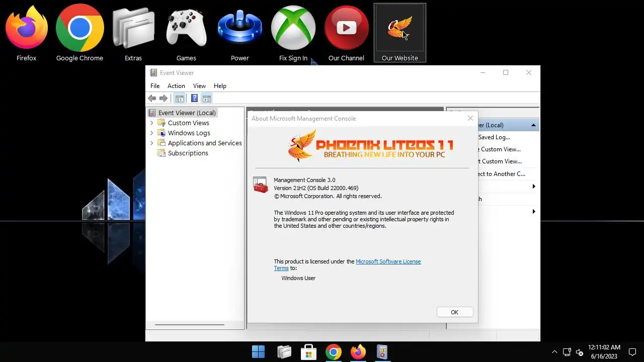
Task: Open the View submenu arrow in Actions pane
Action: click(534, 187)
